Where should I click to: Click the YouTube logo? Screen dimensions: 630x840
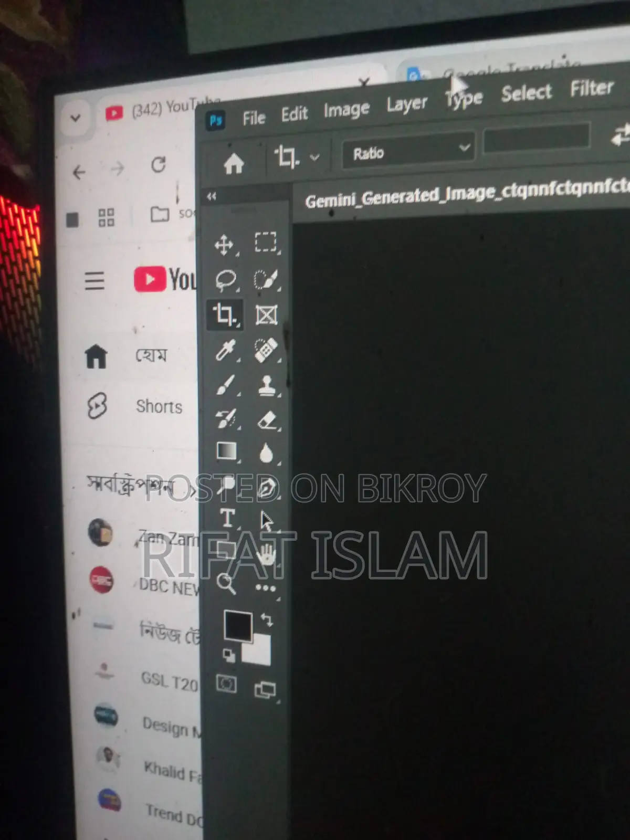point(164,279)
